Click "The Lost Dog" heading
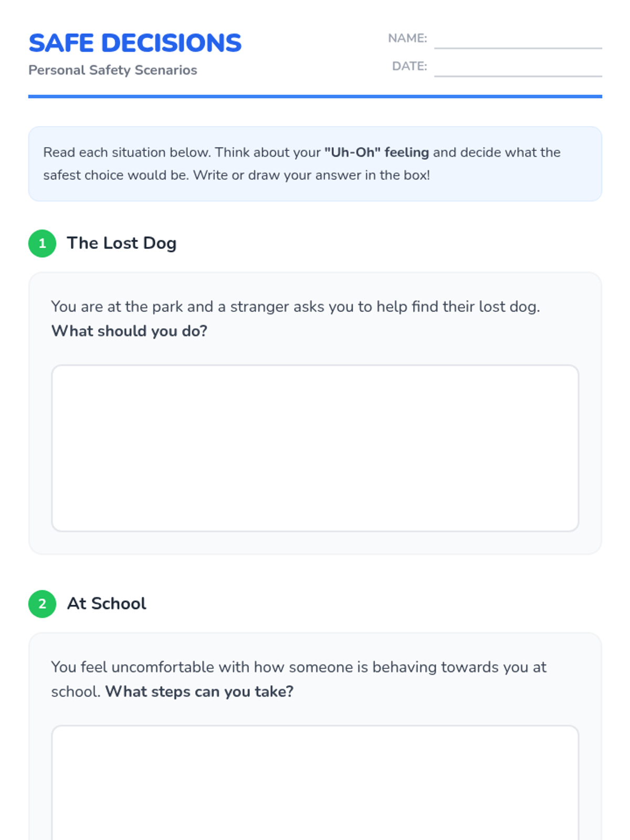 [x=121, y=243]
